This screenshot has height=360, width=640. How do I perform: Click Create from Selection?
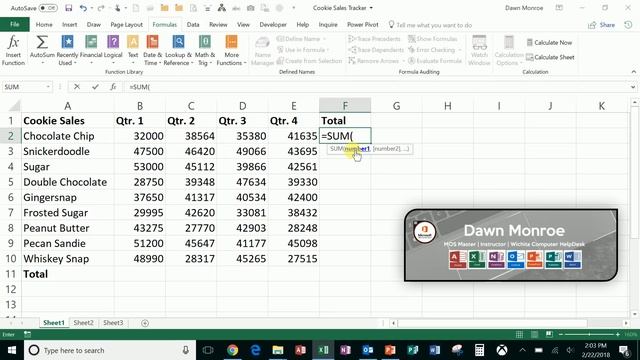point(309,61)
